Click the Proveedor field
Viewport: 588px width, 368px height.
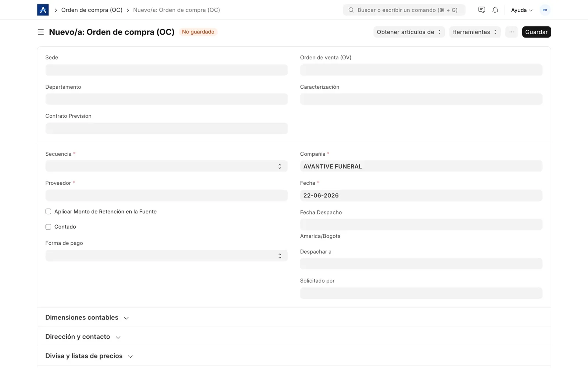[166, 195]
